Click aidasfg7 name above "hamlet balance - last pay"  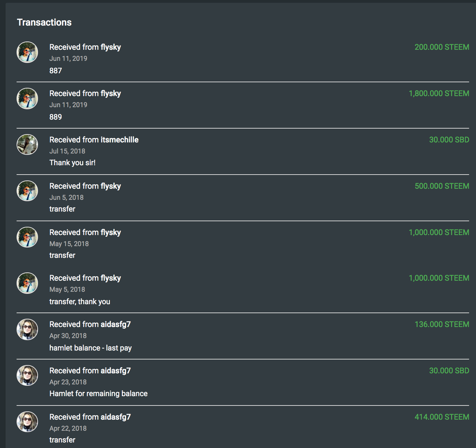[115, 325]
